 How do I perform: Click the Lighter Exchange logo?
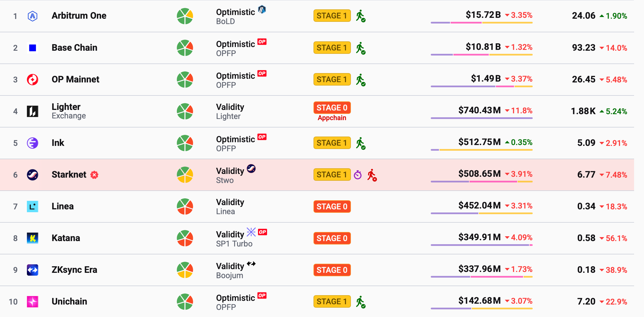[x=32, y=111]
